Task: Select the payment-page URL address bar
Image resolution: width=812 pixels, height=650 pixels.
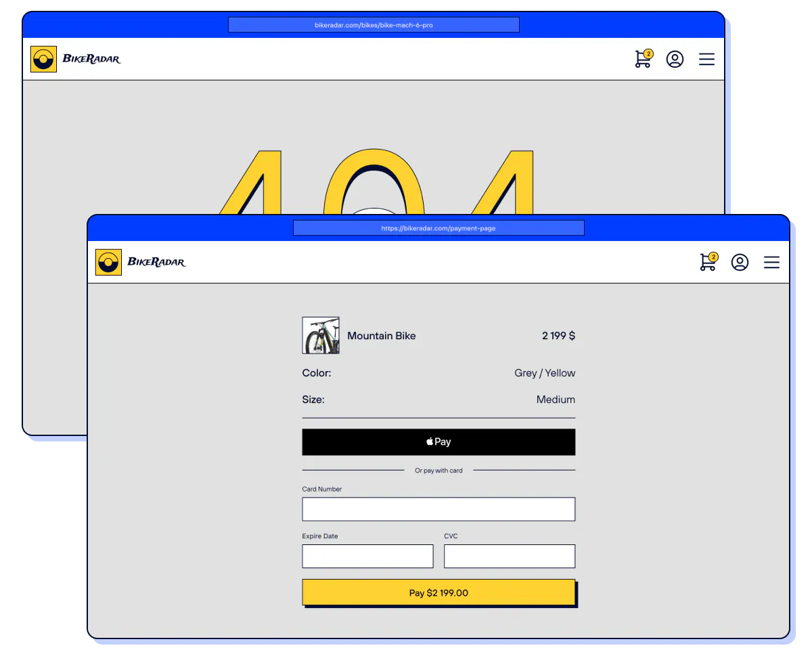Action: tap(438, 228)
